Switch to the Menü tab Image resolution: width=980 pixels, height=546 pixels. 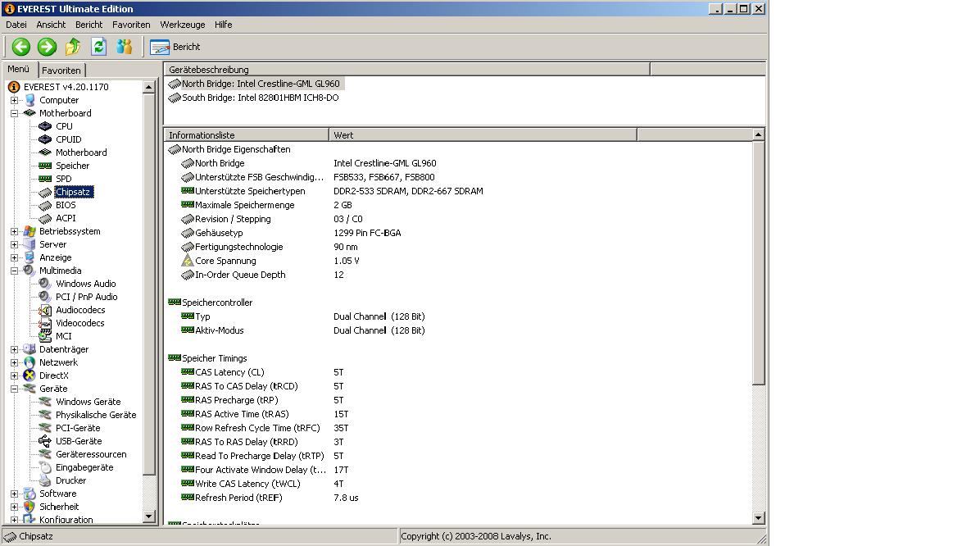coord(19,69)
